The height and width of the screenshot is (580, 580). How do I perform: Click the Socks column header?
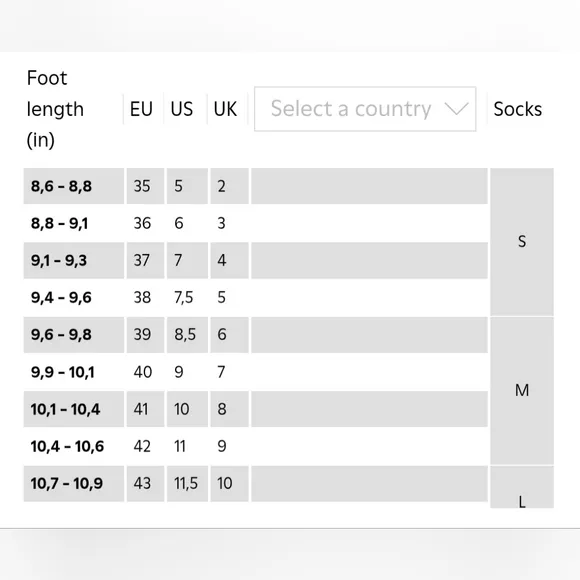[x=517, y=109]
